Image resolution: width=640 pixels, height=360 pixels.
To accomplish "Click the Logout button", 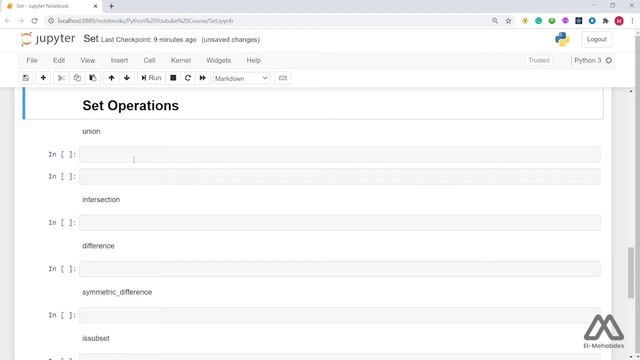I will click(x=596, y=40).
